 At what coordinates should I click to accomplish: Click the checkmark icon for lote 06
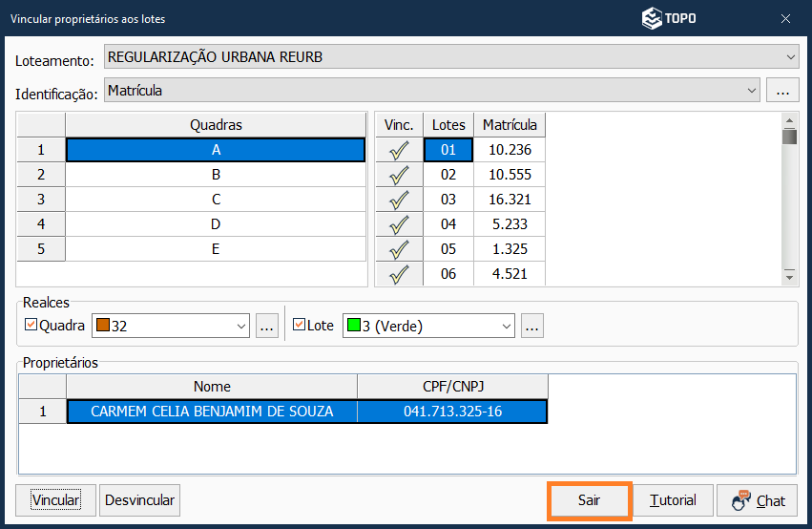click(x=399, y=274)
